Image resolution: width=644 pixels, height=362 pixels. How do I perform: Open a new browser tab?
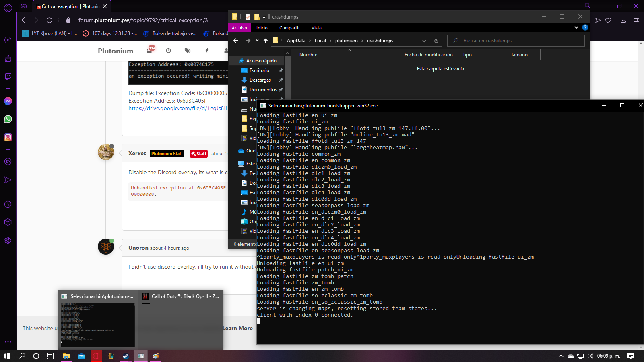pos(117,6)
